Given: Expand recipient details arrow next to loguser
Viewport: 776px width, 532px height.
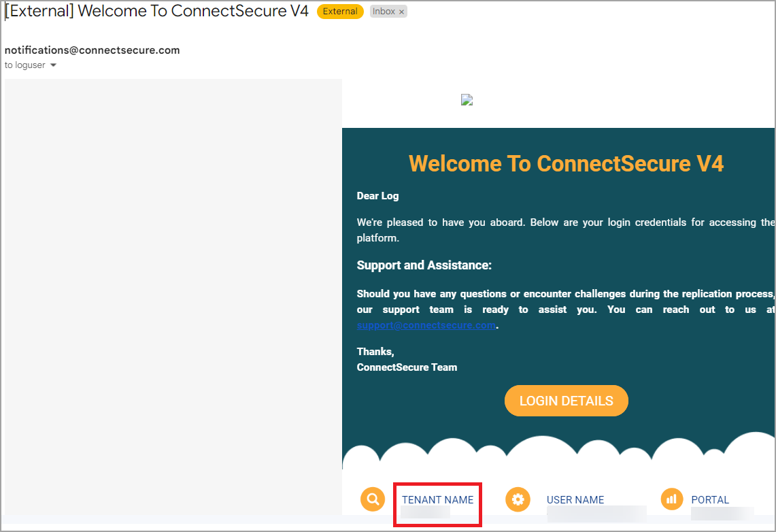Looking at the screenshot, I should point(53,65).
